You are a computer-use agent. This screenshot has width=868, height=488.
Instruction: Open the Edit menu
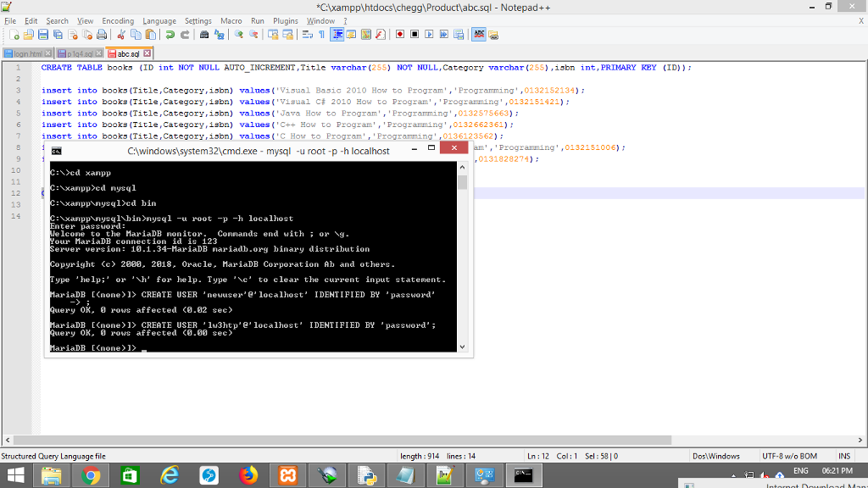point(31,21)
